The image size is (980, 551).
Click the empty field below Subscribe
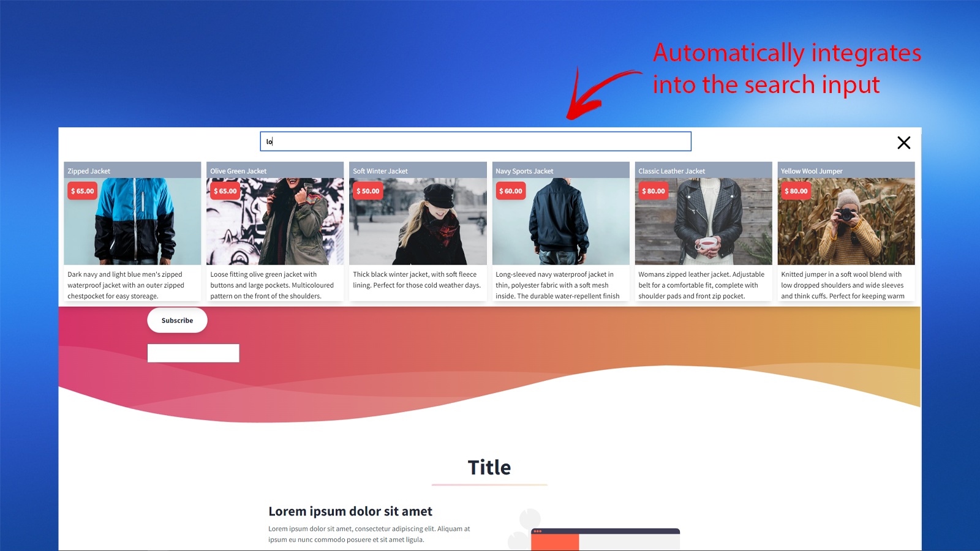point(193,353)
